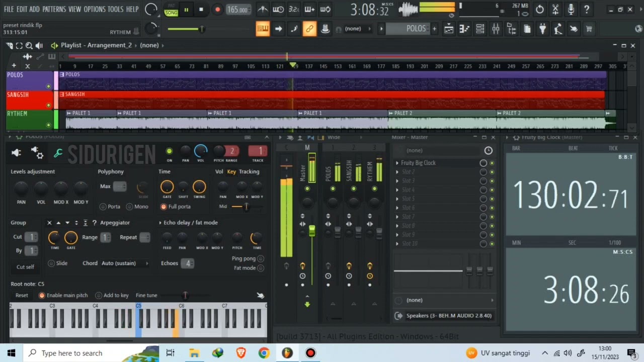Open the Chord Auto (sustain) dropdown

coord(125,263)
